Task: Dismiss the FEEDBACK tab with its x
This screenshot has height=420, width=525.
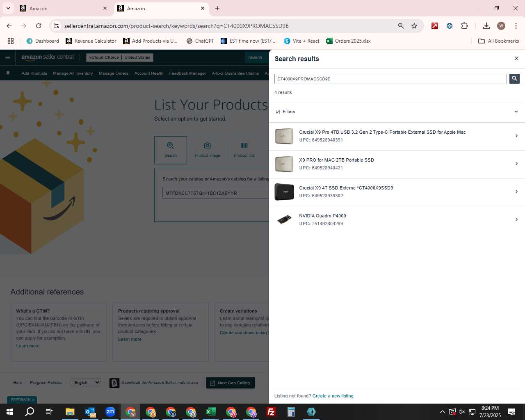Action: 33,400
